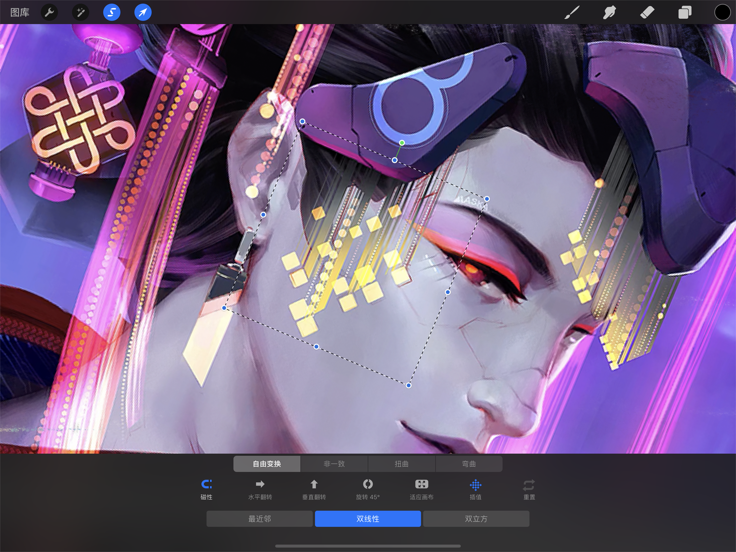736x552 pixels.
Task: Open the black color picker circle
Action: point(722,12)
